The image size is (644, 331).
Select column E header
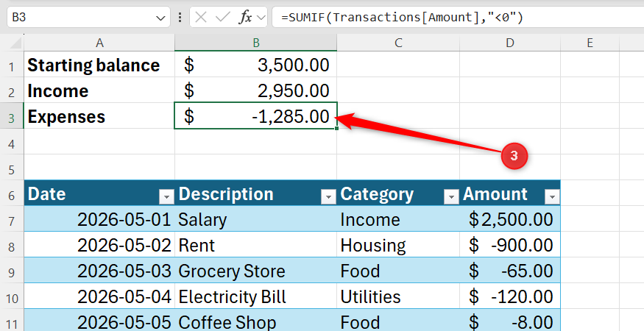click(x=590, y=43)
